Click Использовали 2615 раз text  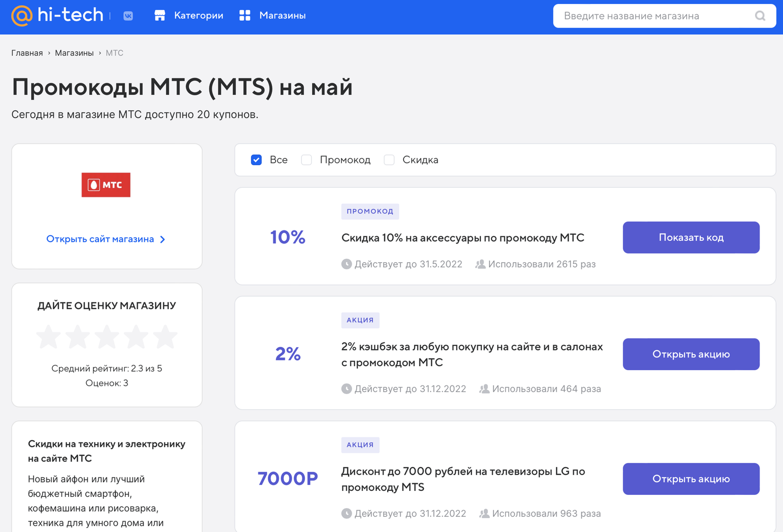pos(542,264)
